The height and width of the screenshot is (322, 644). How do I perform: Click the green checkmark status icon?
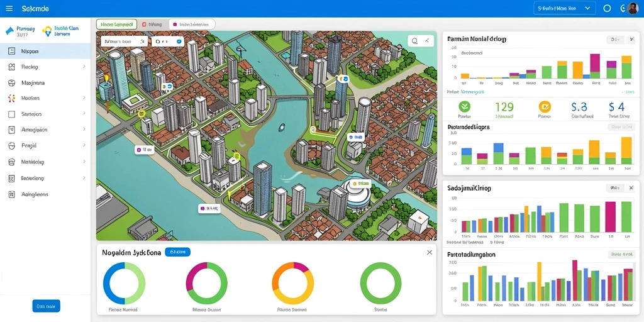click(464, 107)
